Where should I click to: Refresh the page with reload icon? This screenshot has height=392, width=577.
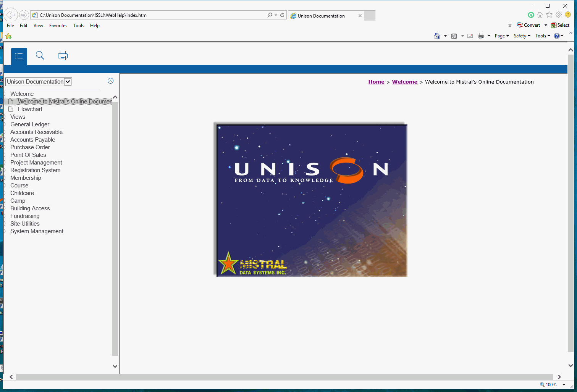point(282,15)
